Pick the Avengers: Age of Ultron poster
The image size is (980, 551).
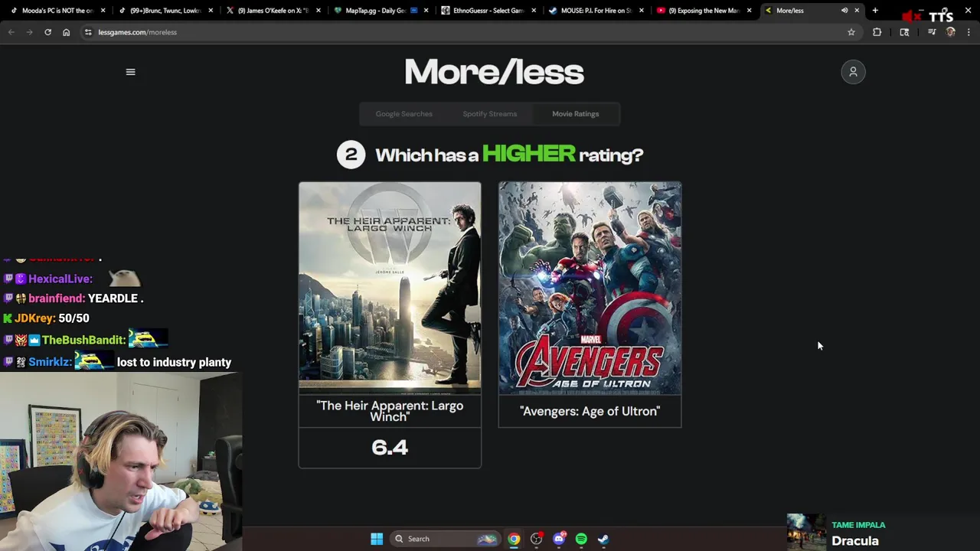(x=590, y=288)
